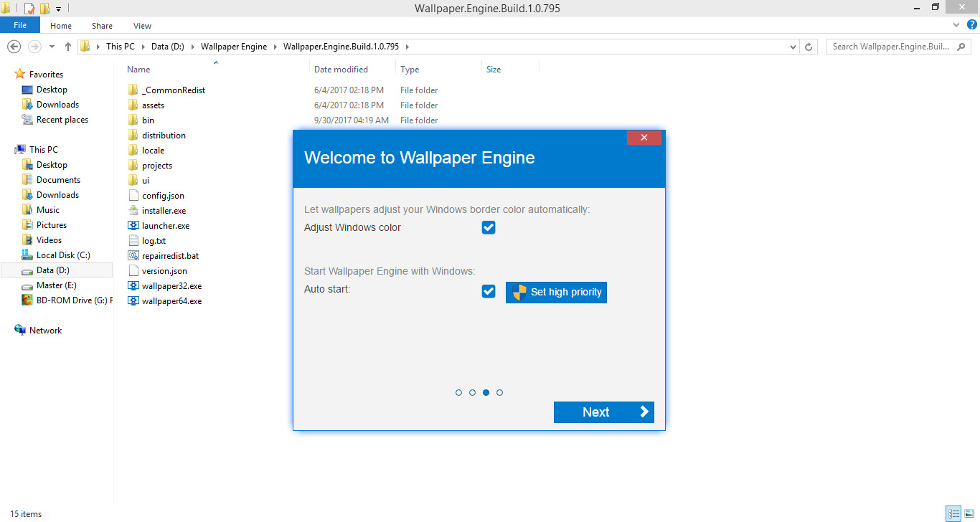Click Wallpaper.Engine.Build.1.0.795 breadcrumb segment
This screenshot has width=980, height=522.
click(x=341, y=47)
